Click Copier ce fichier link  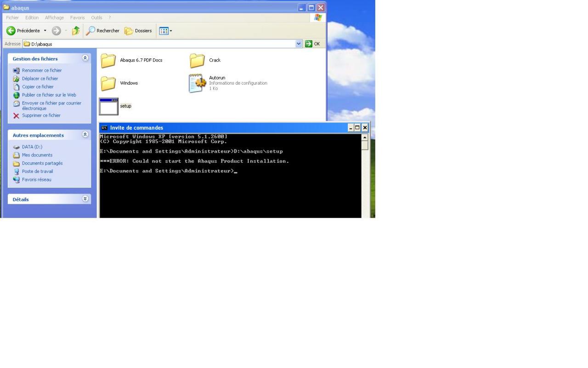(x=38, y=87)
